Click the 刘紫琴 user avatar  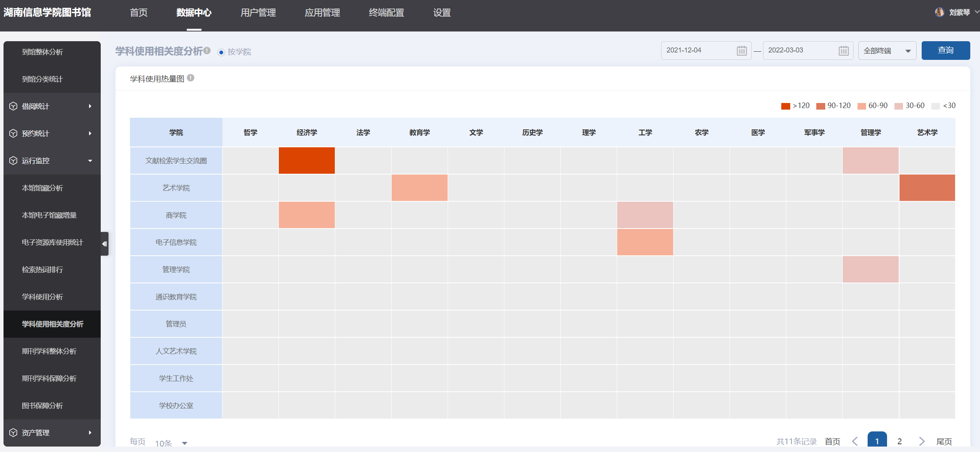(939, 12)
